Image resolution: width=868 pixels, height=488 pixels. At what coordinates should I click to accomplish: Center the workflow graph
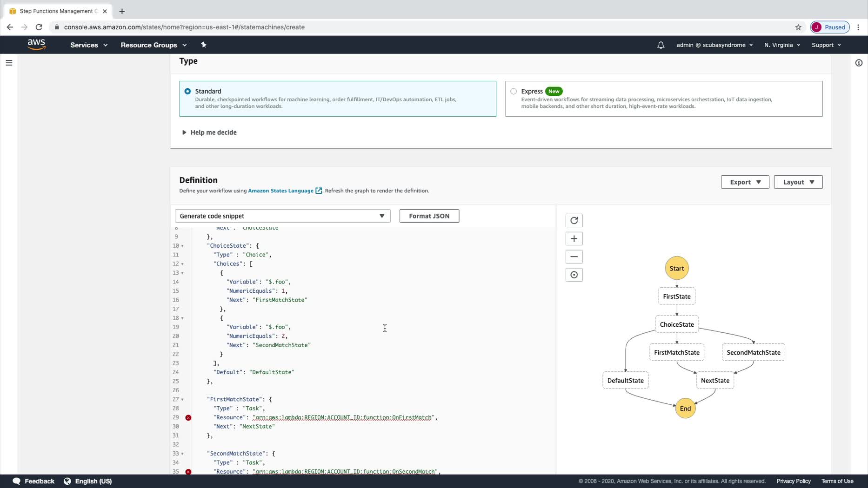coord(574,275)
